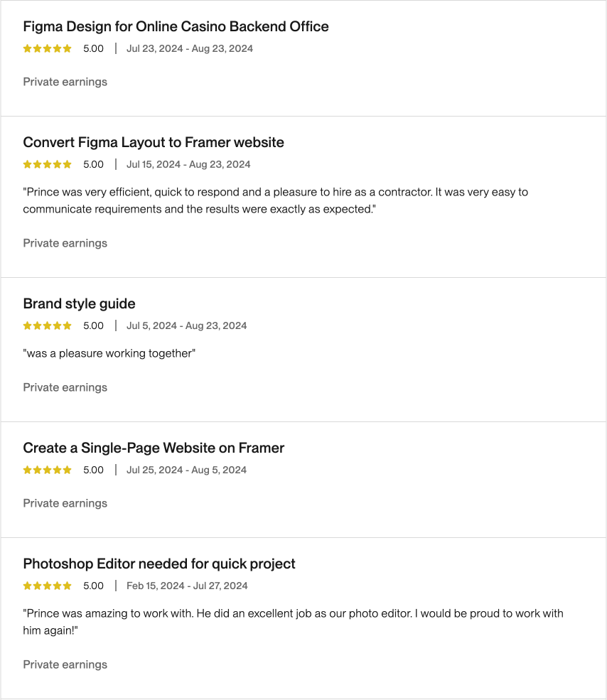Click Private earnings under Brand style guide
The height and width of the screenshot is (700, 607).
(x=65, y=388)
